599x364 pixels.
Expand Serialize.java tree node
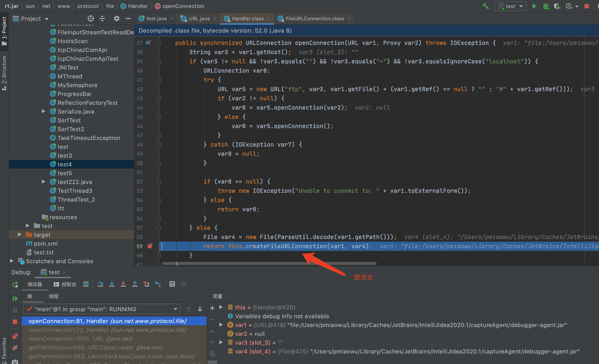[x=44, y=111]
